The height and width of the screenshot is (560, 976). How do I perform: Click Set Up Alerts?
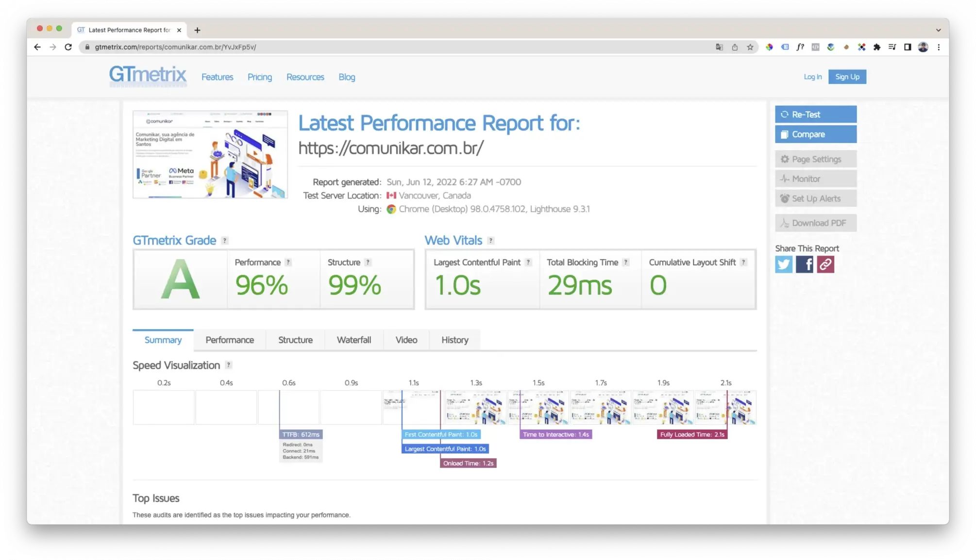pyautogui.click(x=816, y=198)
